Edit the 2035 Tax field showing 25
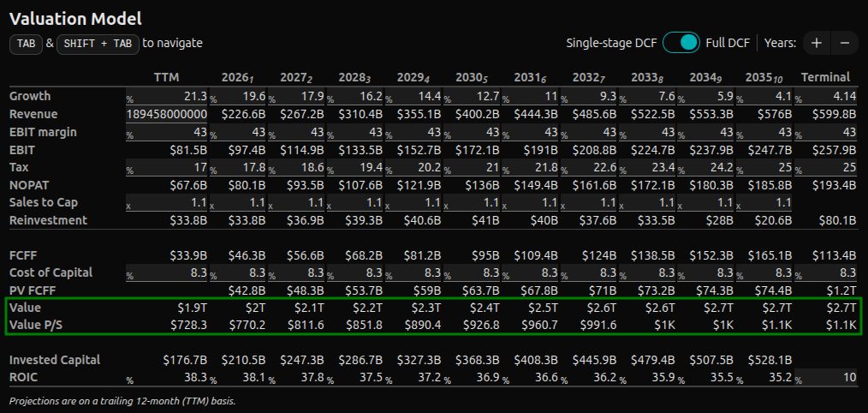Image resolution: width=868 pixels, height=413 pixels. point(764,167)
